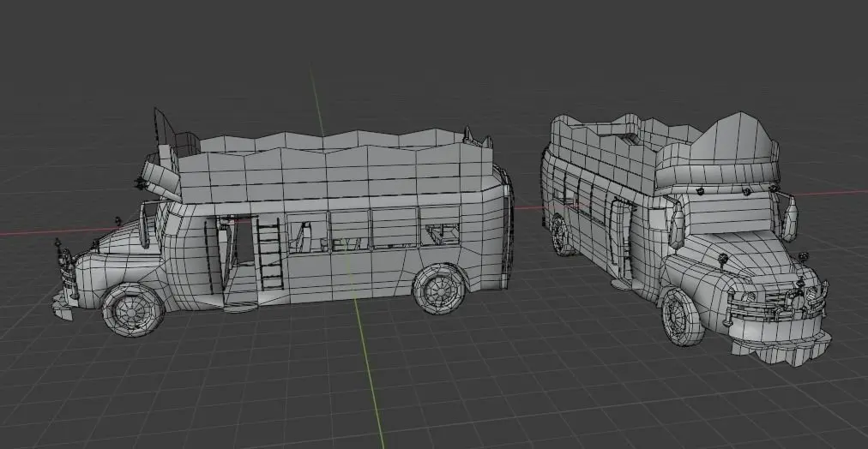868x449 pixels.
Task: Pick the rear wheel of the left bus
Action: click(x=440, y=289)
